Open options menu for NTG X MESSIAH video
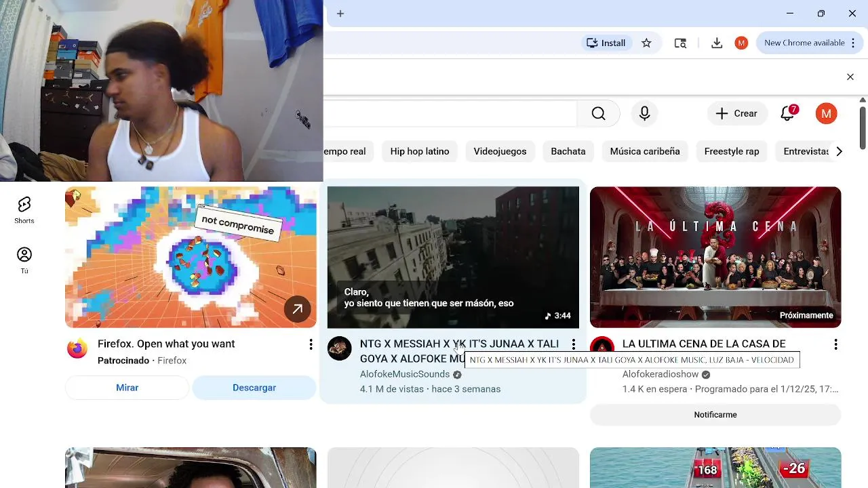This screenshot has width=868, height=488. [x=574, y=344]
